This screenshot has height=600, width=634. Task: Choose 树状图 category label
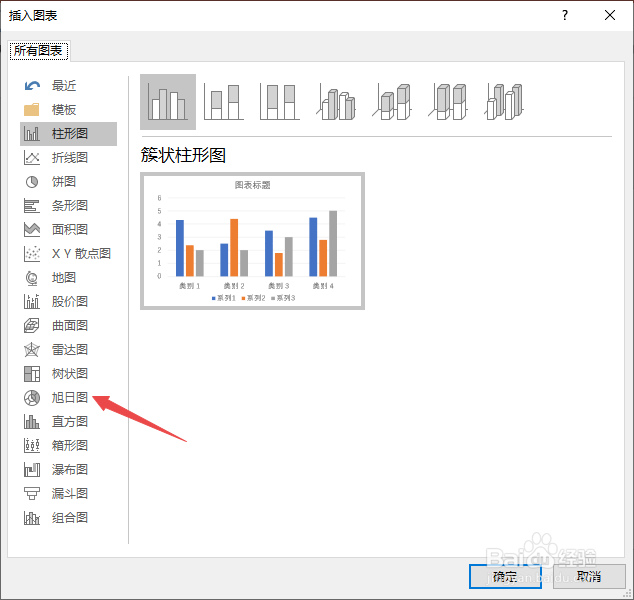[x=70, y=374]
